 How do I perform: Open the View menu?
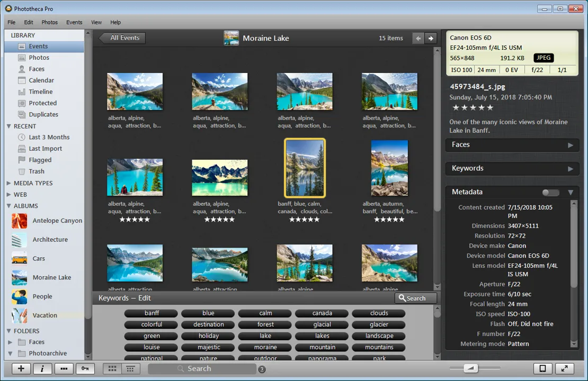click(96, 22)
